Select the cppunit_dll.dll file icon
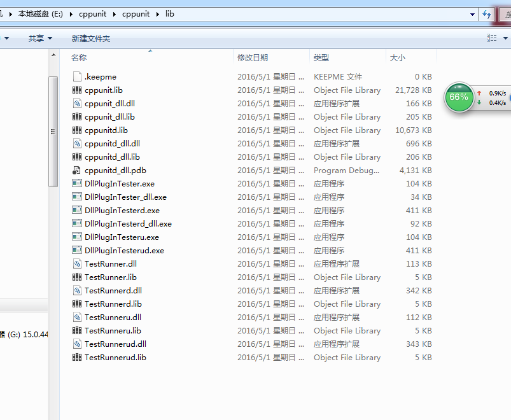511x420 pixels. click(x=77, y=103)
